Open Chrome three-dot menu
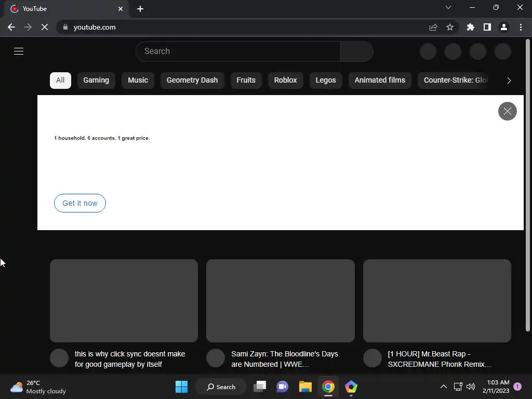The width and height of the screenshot is (532, 399). pyautogui.click(x=521, y=27)
